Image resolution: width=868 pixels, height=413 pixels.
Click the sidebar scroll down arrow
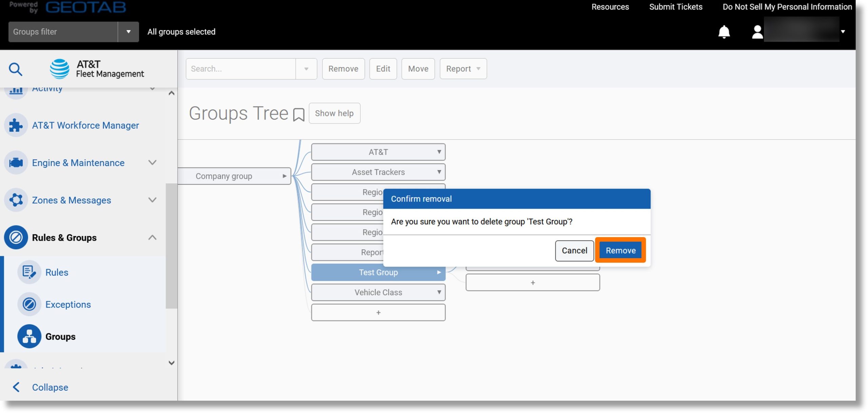pyautogui.click(x=171, y=363)
